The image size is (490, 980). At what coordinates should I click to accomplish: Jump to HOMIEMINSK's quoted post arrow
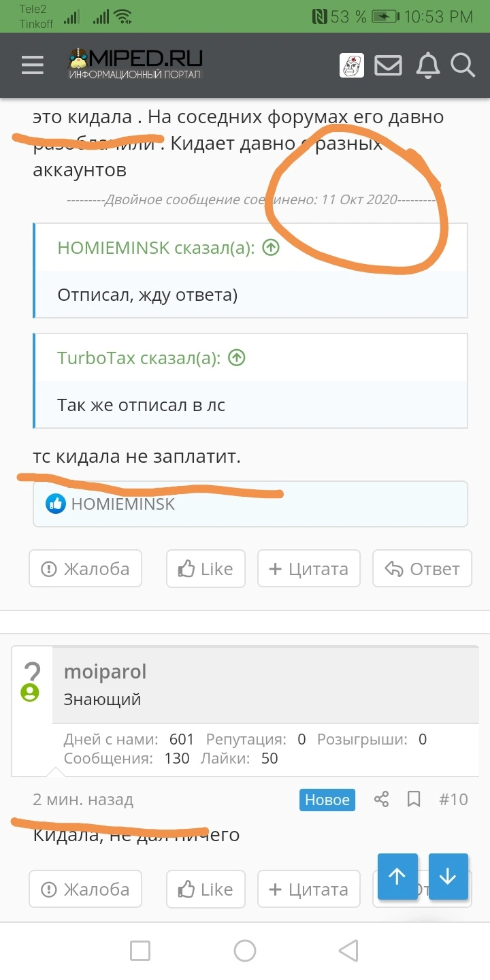[x=271, y=248]
